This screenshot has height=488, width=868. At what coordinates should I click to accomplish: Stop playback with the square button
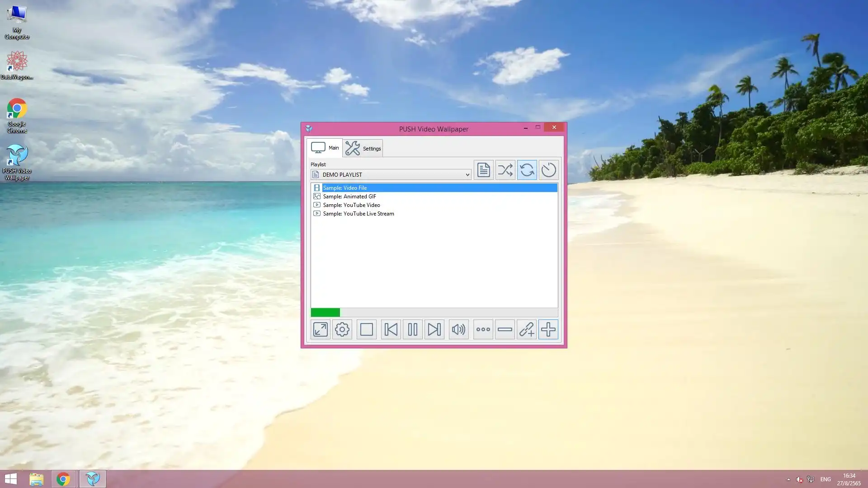point(367,329)
